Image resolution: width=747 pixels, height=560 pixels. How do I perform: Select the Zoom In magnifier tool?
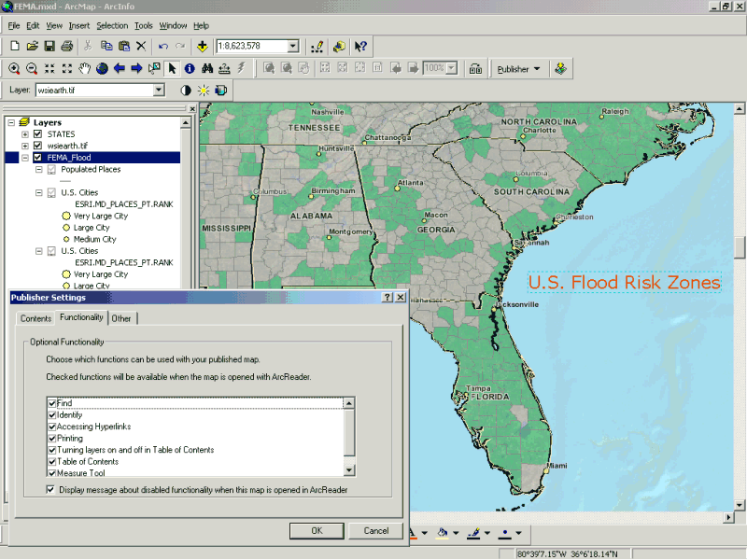tap(14, 68)
